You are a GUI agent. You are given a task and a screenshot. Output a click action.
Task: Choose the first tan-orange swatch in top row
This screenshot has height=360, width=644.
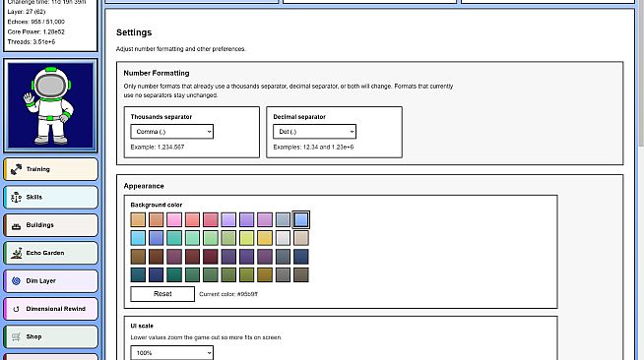point(138,219)
